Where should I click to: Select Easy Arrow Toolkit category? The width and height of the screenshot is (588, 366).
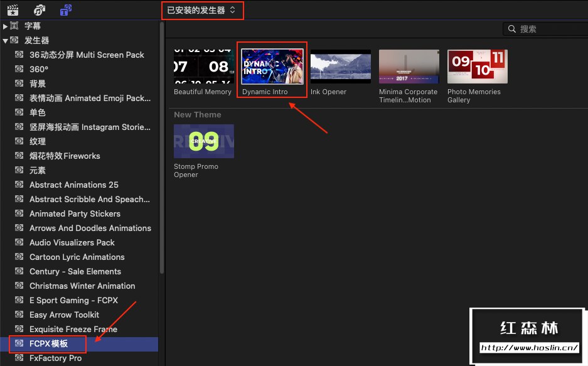tap(79, 315)
